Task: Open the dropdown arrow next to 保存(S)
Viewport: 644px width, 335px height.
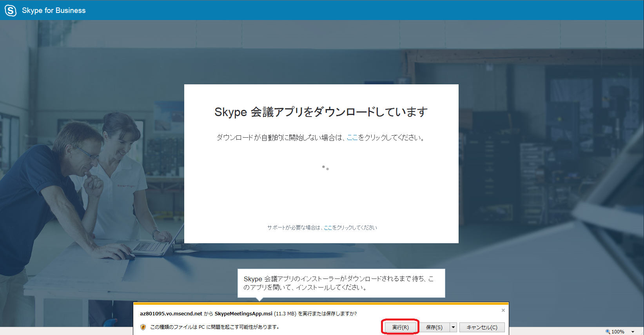Action: point(453,327)
